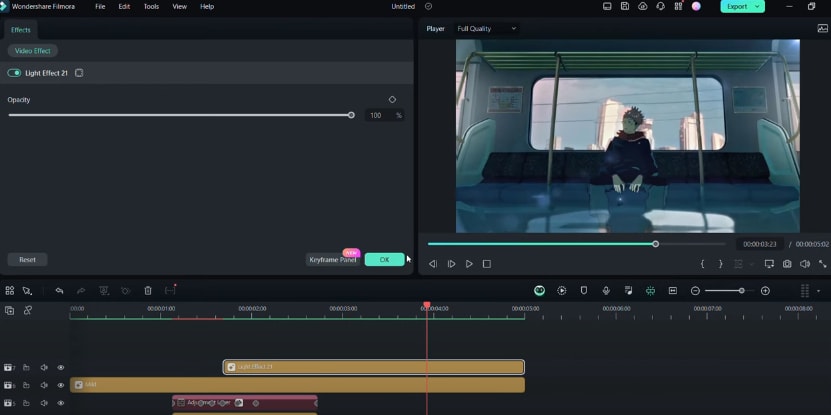Click the zoom-to-fit timeline icon
Image resolution: width=831 pixels, height=415 pixels.
click(x=673, y=290)
